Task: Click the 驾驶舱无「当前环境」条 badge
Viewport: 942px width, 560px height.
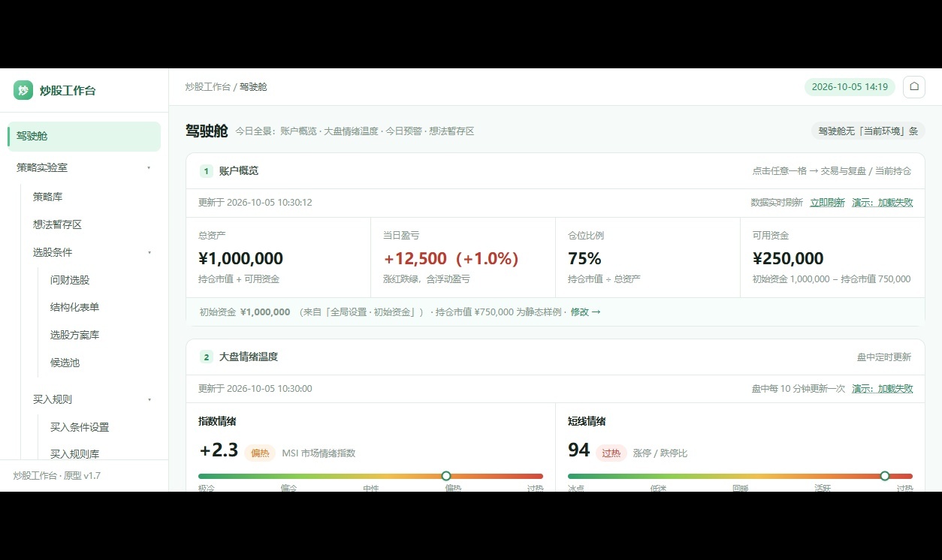Action: [868, 131]
